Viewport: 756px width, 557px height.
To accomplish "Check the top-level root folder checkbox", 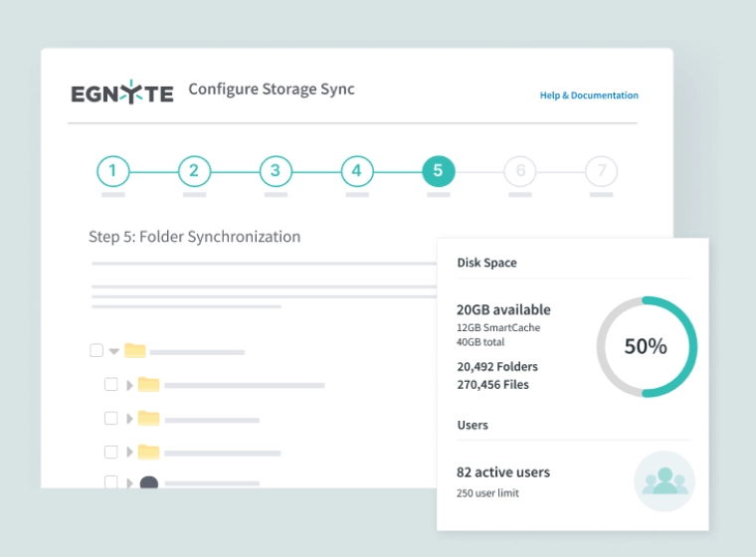I will (x=96, y=350).
